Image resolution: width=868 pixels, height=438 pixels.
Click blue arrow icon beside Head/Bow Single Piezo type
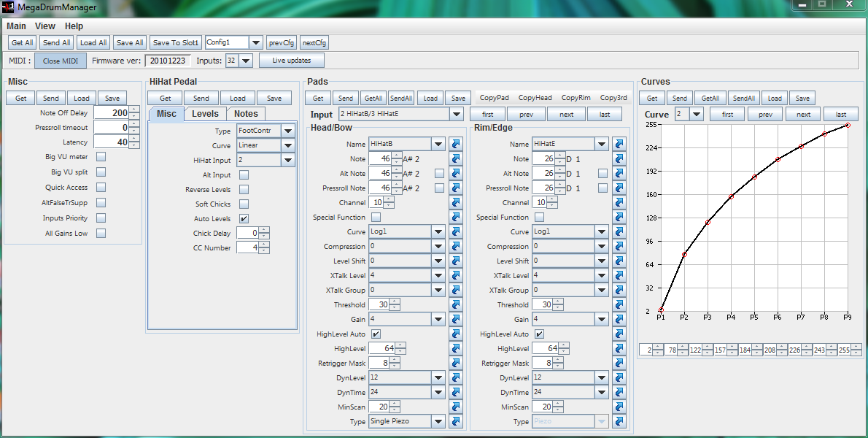[456, 421]
